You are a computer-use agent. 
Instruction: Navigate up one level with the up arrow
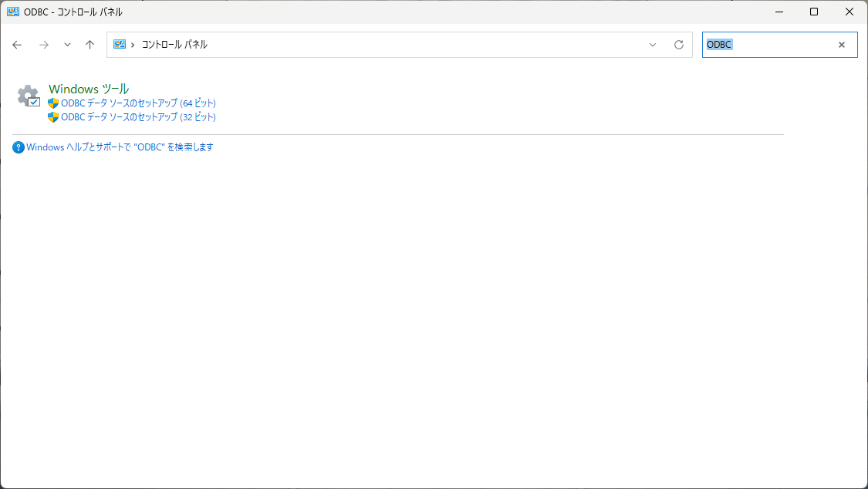(90, 45)
